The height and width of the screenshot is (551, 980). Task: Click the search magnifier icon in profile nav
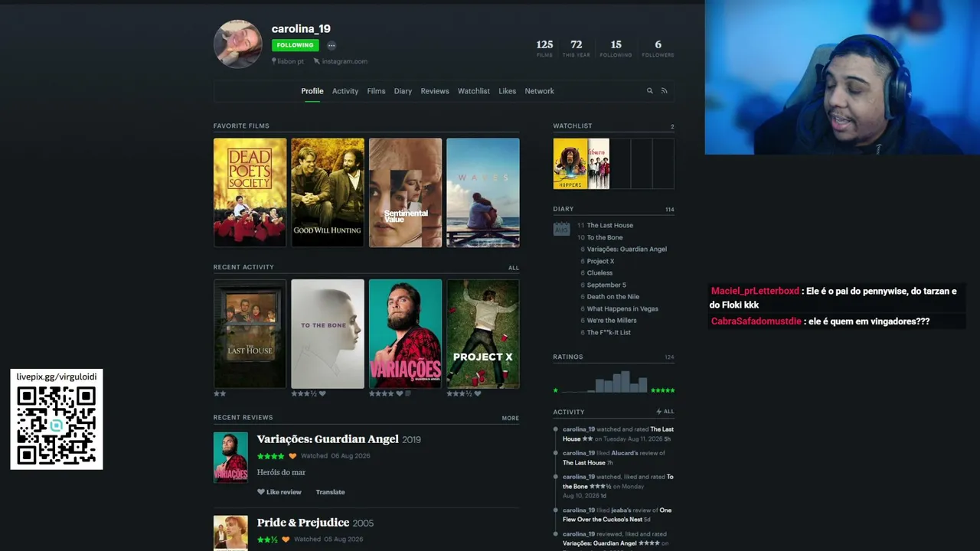(650, 91)
